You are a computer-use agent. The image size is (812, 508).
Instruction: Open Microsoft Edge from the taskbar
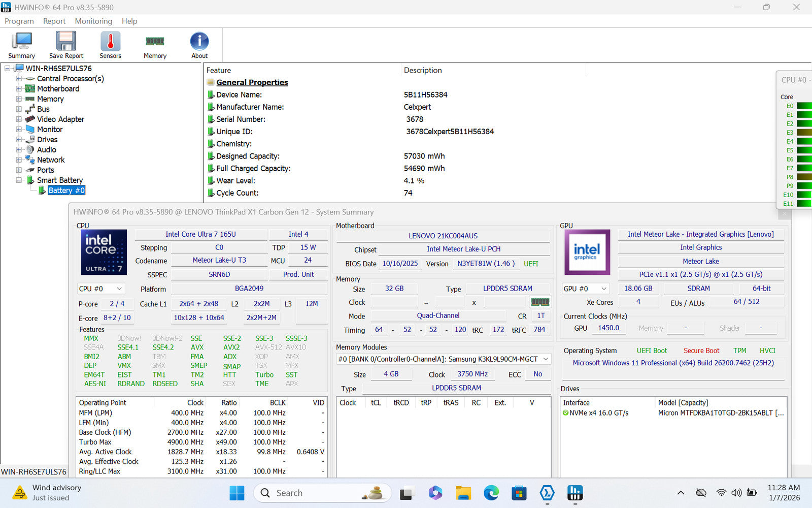[x=491, y=493]
